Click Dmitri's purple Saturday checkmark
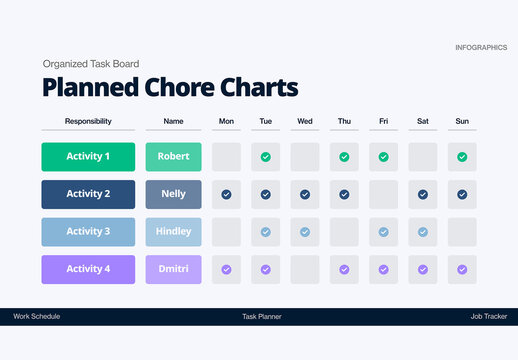The image size is (518, 360). click(423, 269)
